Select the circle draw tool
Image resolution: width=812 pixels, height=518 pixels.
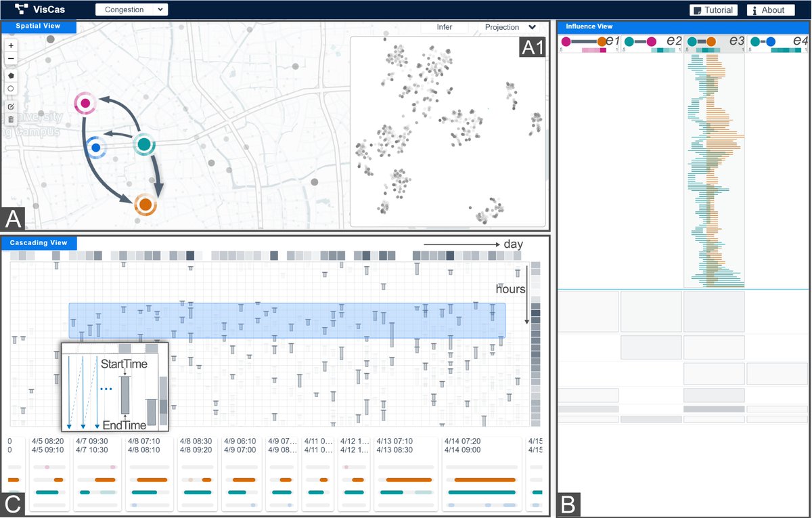coord(11,89)
